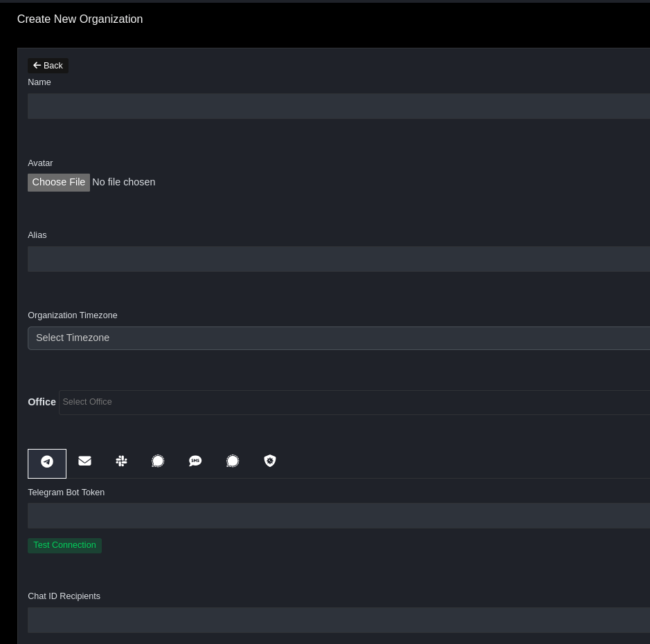Switch to the email envelope tab
Image resolution: width=650 pixels, height=644 pixels.
[x=84, y=461]
